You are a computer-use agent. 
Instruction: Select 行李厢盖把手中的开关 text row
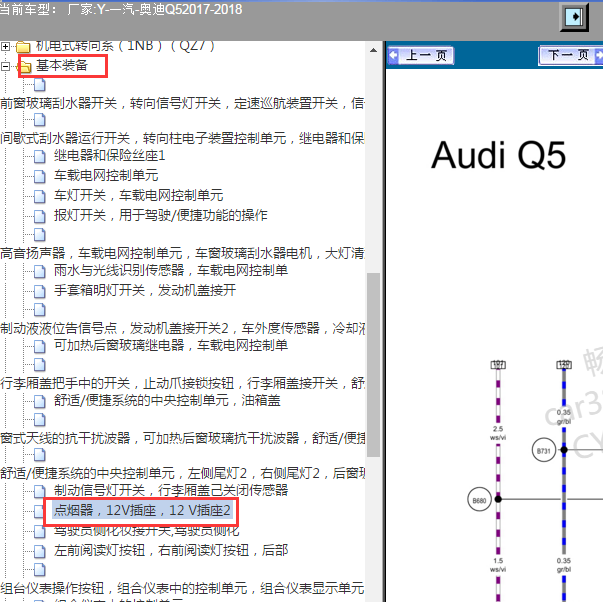click(182, 383)
